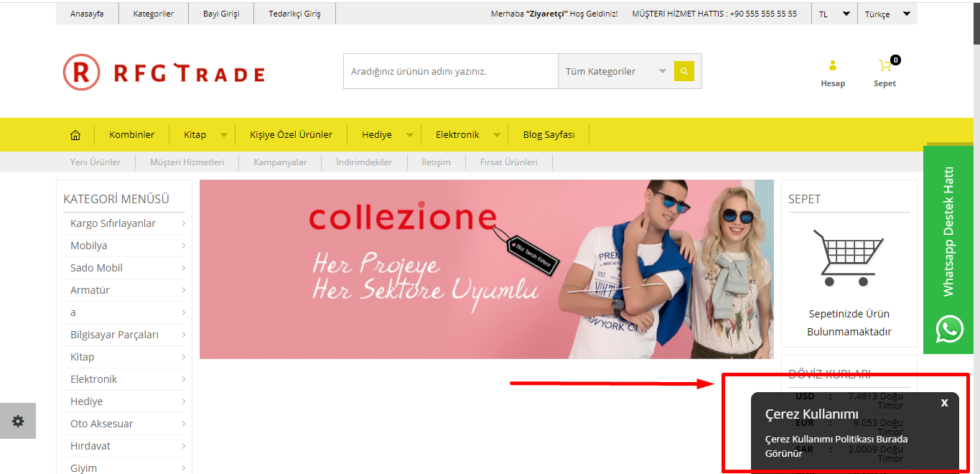Open Bayi Girişi in top bar

(221, 14)
